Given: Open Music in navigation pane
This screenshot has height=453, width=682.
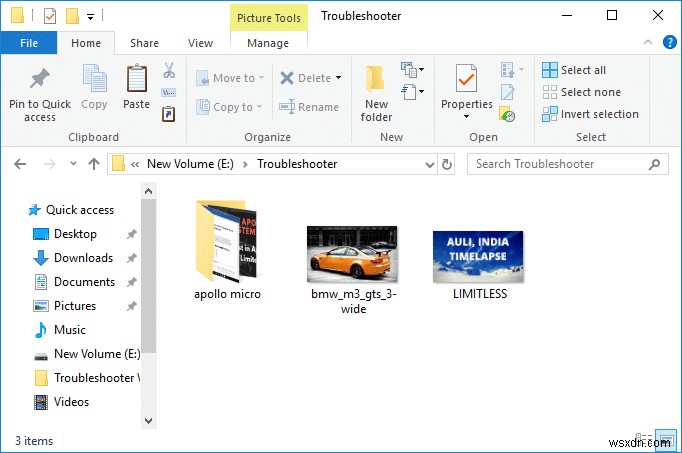Looking at the screenshot, I should (x=60, y=330).
